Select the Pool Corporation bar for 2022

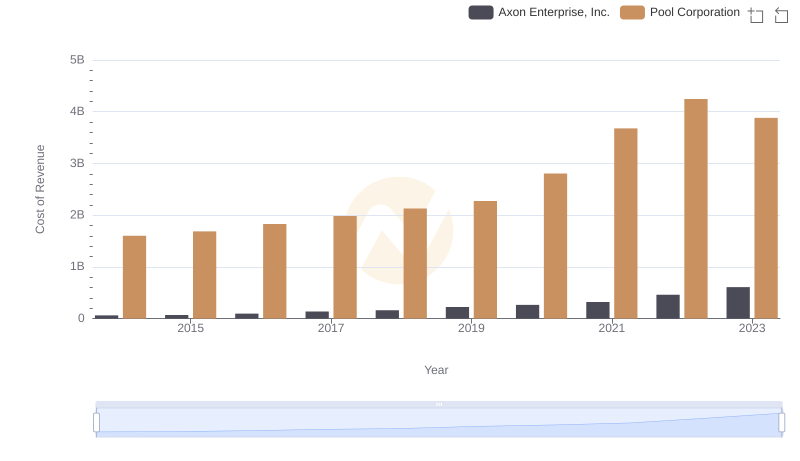point(695,209)
